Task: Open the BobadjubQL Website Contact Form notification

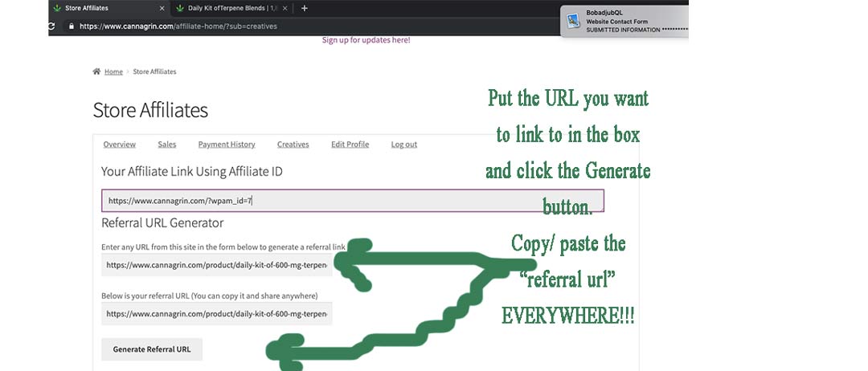Action: click(x=624, y=21)
